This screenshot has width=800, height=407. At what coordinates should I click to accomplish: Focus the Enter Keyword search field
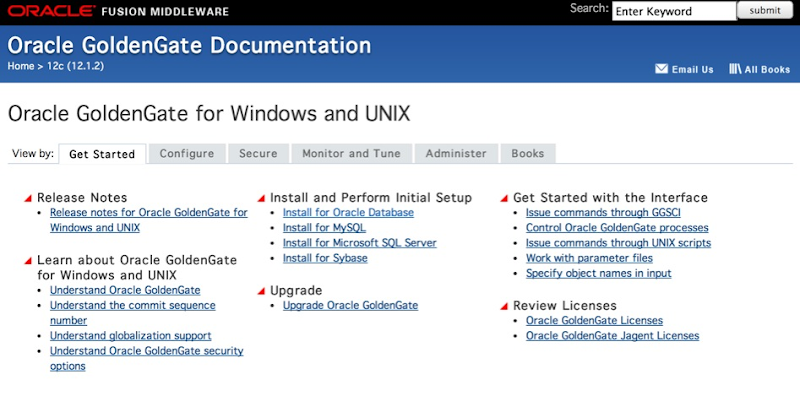[x=673, y=11]
